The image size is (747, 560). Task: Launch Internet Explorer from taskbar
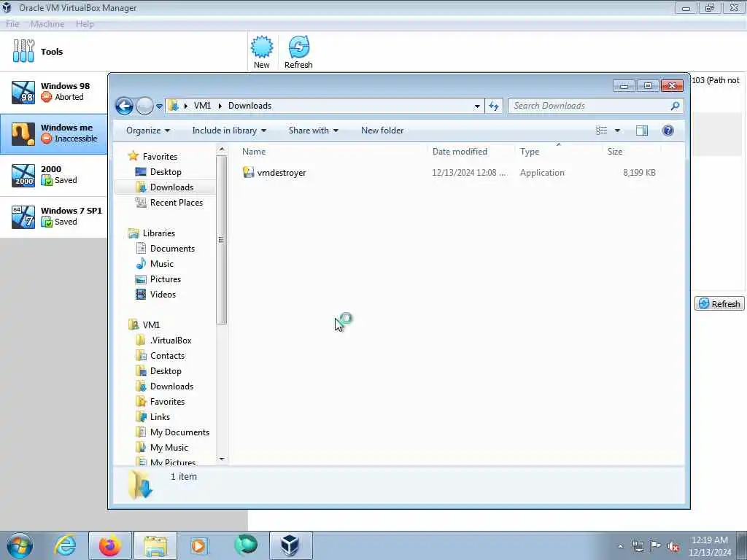pos(65,545)
